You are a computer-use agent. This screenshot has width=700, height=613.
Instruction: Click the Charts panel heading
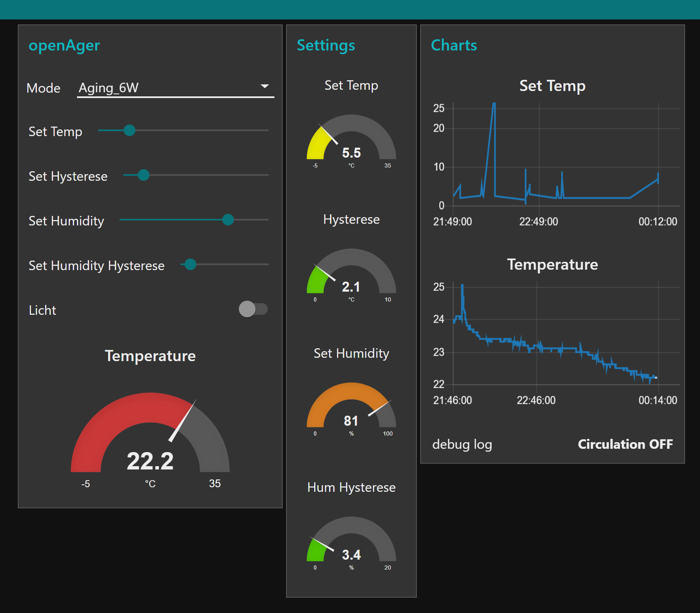[454, 45]
